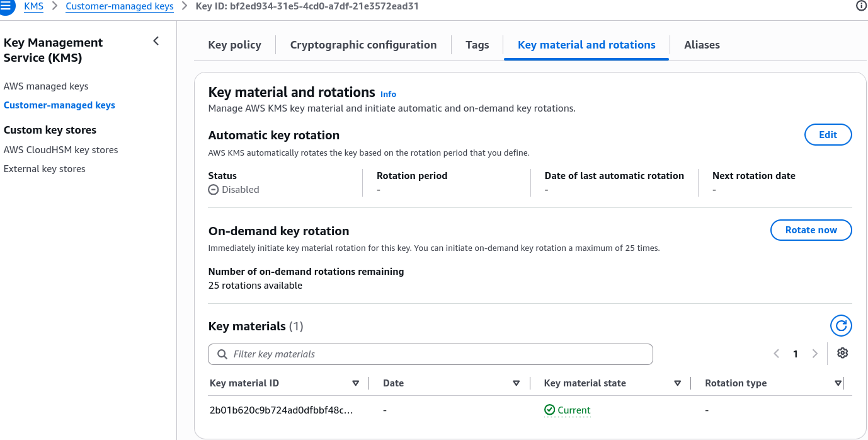Viewport: 868px width, 440px height.
Task: Open the Info link beside the heading
Action: [x=388, y=94]
